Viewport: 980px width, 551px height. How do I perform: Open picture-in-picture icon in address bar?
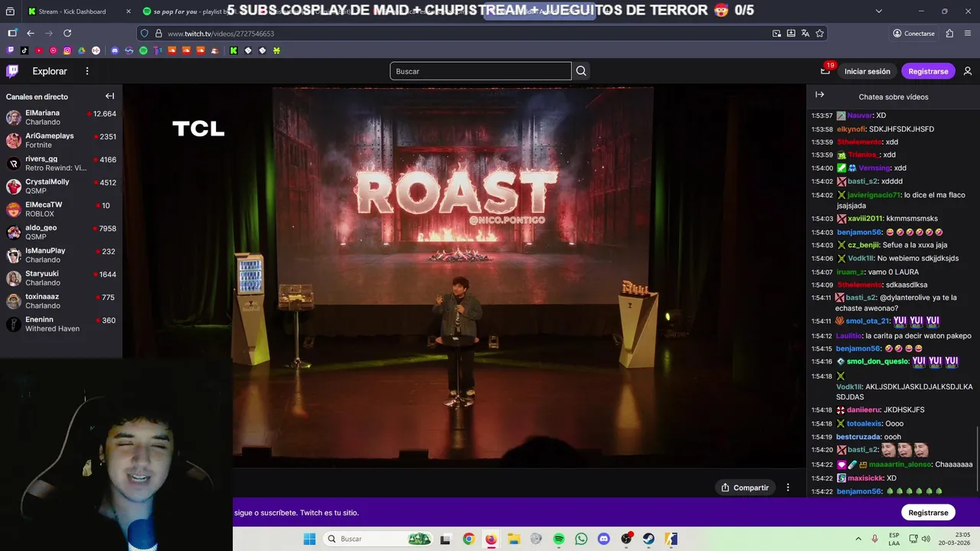[x=776, y=34]
